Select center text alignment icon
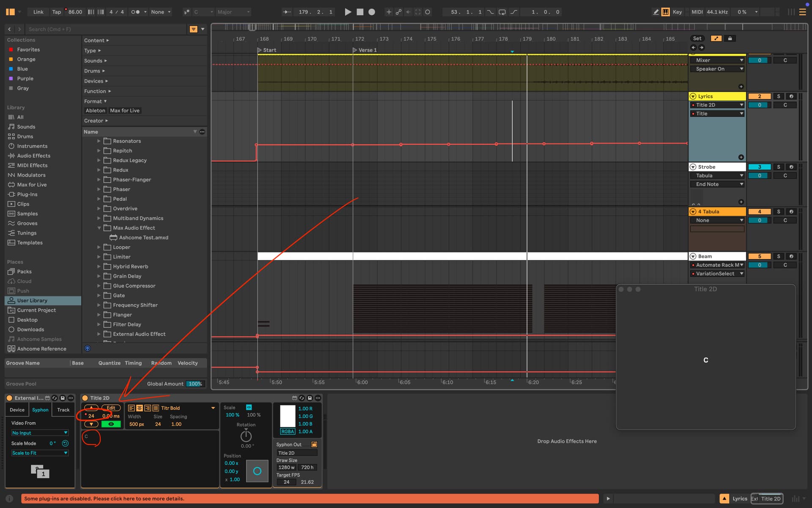The image size is (812, 508). pos(139,408)
